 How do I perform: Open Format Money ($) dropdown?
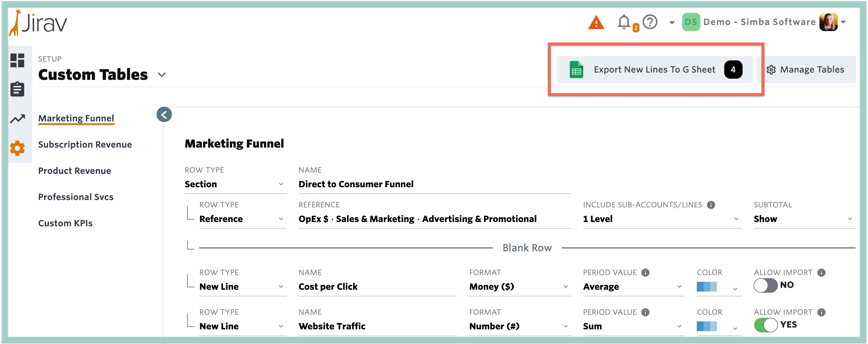click(520, 286)
